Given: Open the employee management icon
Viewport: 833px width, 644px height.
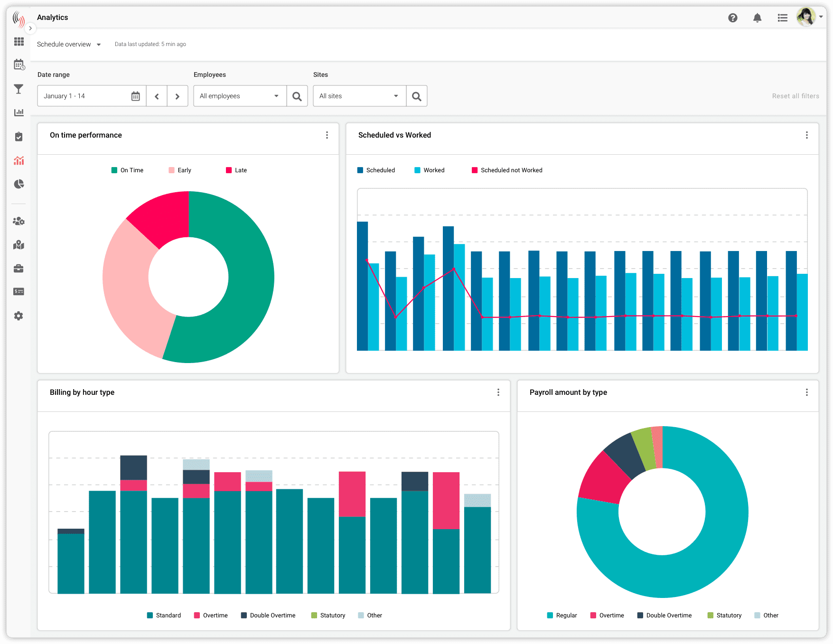Looking at the screenshot, I should pos(19,221).
